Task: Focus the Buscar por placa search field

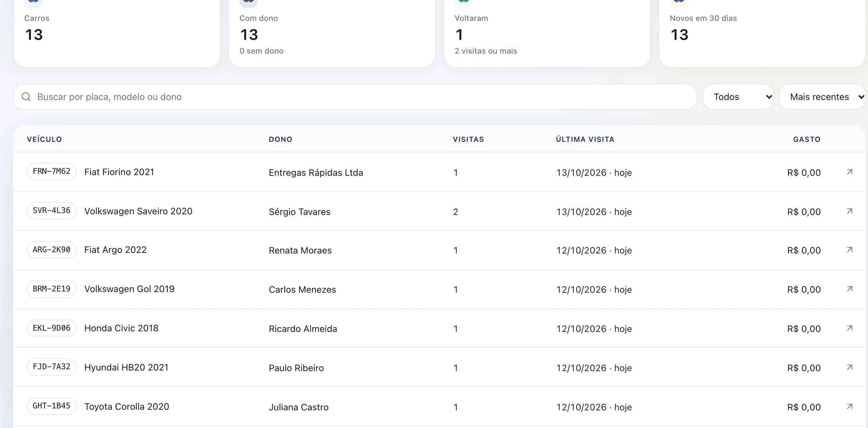Action: tap(355, 97)
